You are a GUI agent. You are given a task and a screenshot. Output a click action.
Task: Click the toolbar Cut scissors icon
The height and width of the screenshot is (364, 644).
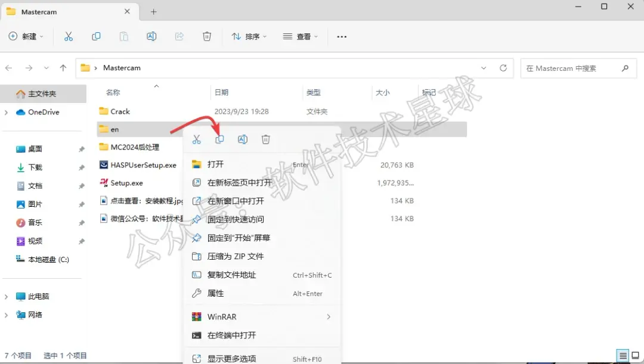[x=69, y=36]
